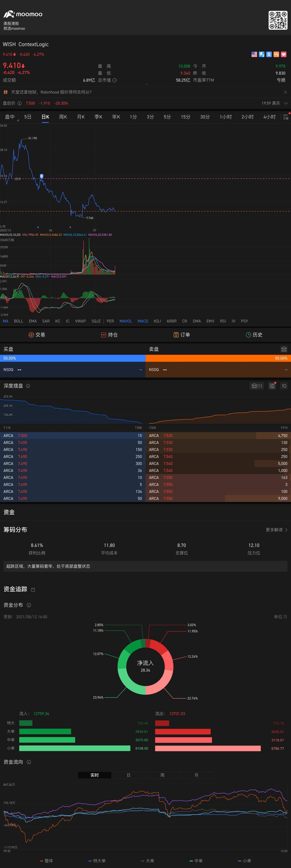Screen dimensions: 291x868
Task: Tap the blue 50.00% bid ratio bar
Action: tap(73, 358)
